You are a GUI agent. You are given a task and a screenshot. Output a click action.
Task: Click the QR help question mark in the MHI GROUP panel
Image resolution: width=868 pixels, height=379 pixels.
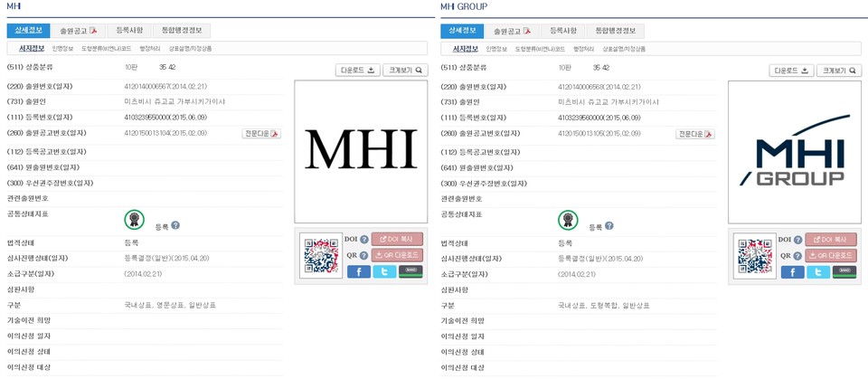tap(797, 255)
